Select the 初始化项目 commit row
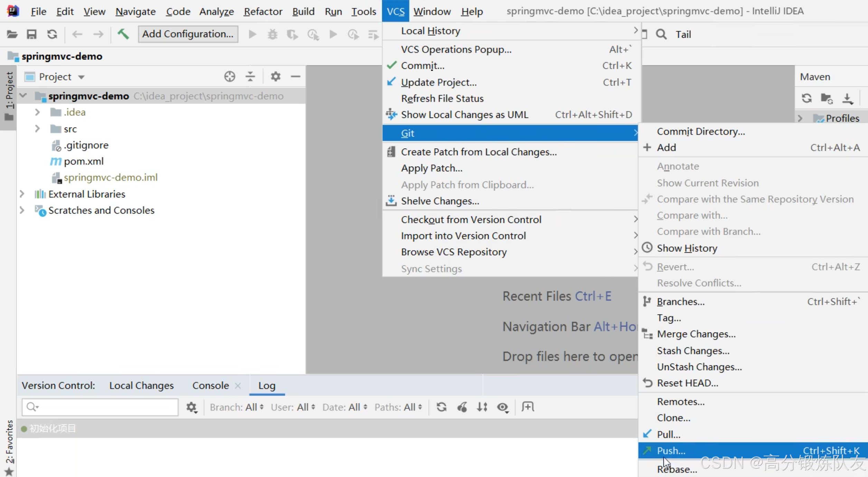The height and width of the screenshot is (477, 868). pyautogui.click(x=327, y=429)
